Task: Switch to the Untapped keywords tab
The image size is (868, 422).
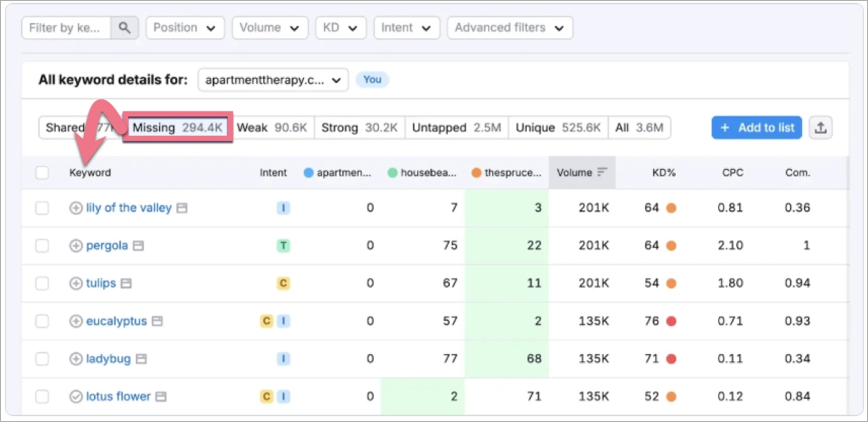Action: point(456,127)
